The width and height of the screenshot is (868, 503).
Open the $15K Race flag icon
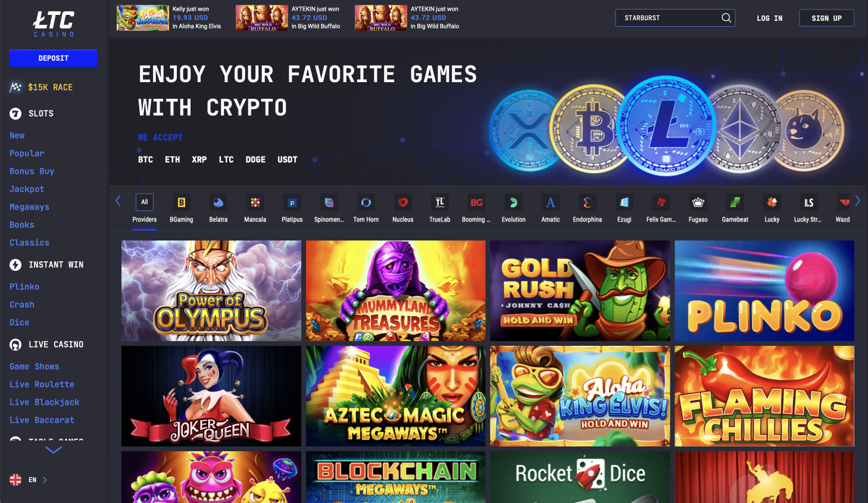pyautogui.click(x=15, y=88)
